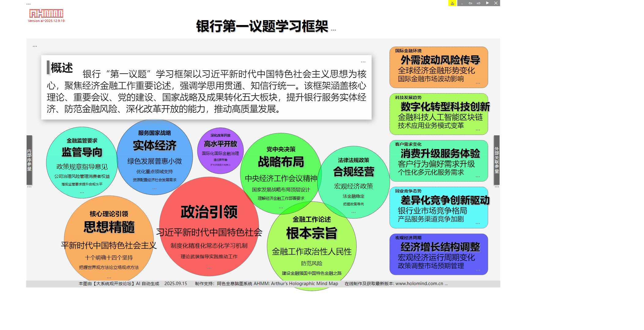
Task: Expand ellipsis in the 概述 box
Action: click(363, 62)
